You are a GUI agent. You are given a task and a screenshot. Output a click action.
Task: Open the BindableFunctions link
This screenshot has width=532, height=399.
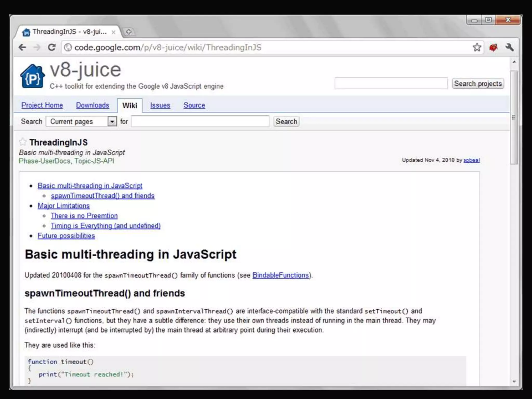click(x=280, y=275)
